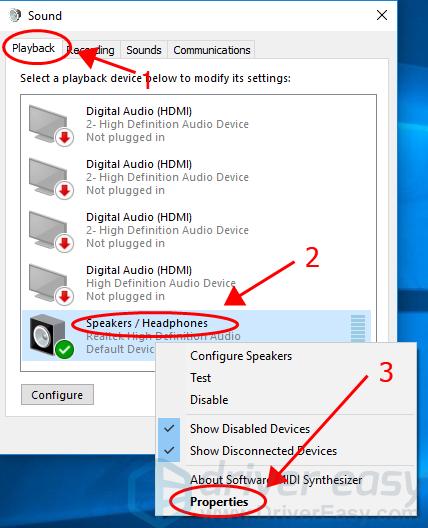Screen dimensions: 428x528
Task: Click the Configure button
Action: pyautogui.click(x=57, y=395)
